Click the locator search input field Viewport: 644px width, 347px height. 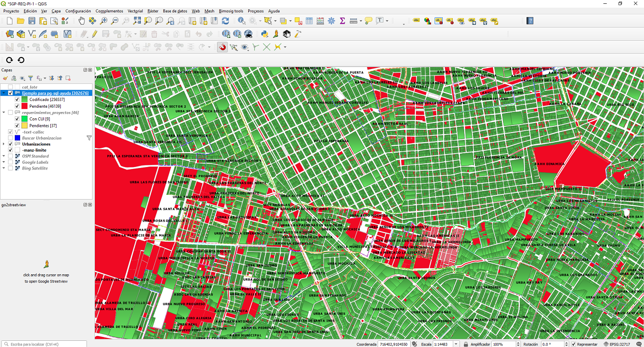click(x=43, y=344)
